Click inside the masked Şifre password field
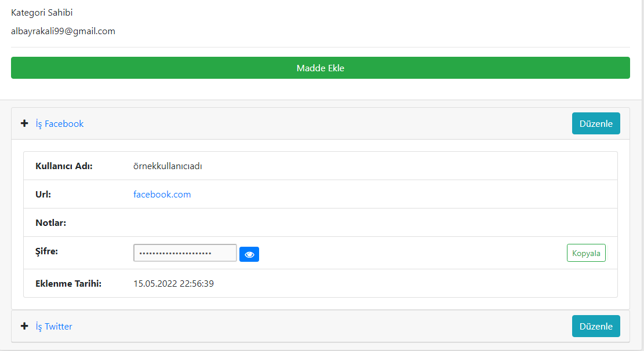 pyautogui.click(x=185, y=253)
